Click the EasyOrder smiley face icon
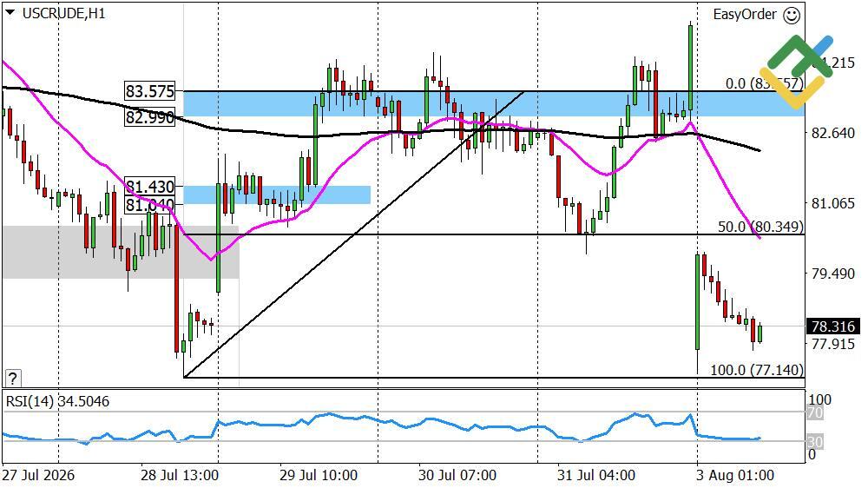868x488 pixels. click(792, 15)
